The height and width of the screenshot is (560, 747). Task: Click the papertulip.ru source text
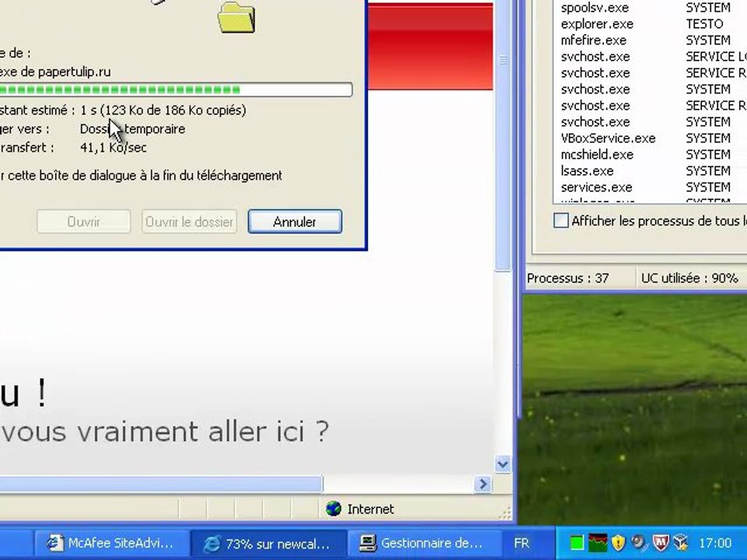75,72
